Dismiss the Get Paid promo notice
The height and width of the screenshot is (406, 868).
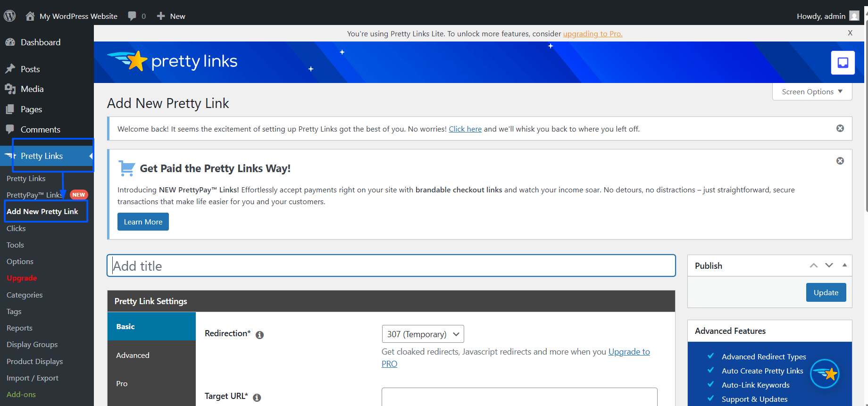click(x=840, y=161)
